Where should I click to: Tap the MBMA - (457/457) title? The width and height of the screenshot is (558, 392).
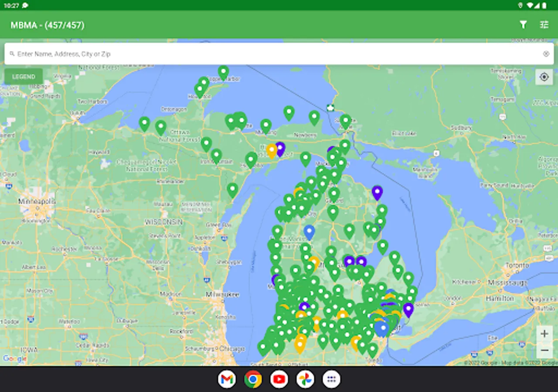tap(48, 25)
